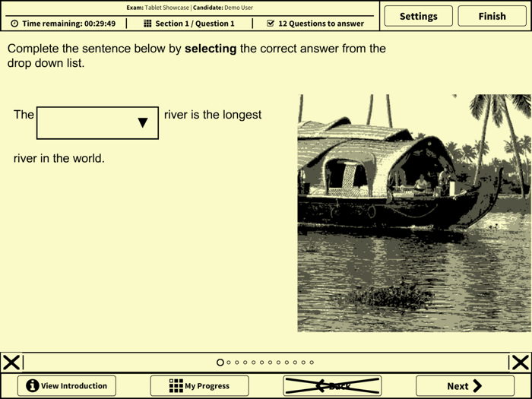Image resolution: width=532 pixels, height=399 pixels.
Task: Click the bold word 'selecting' in the instructions
Action: (x=211, y=49)
